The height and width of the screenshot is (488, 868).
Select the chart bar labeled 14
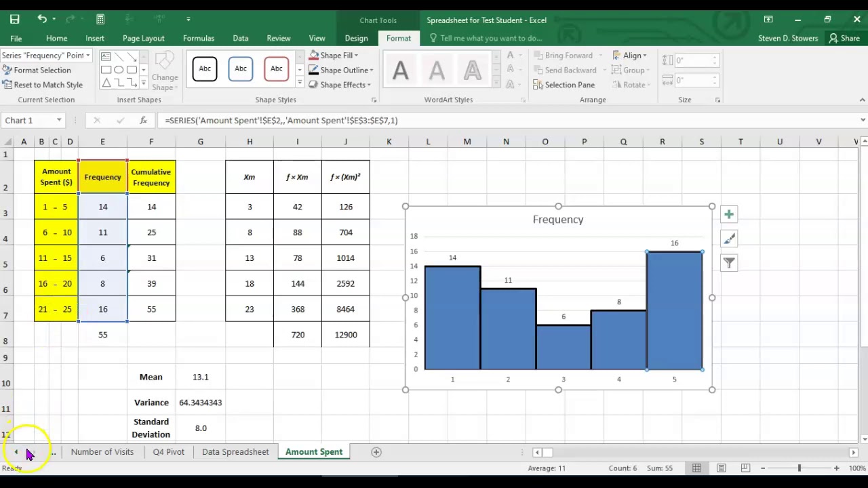(x=452, y=318)
